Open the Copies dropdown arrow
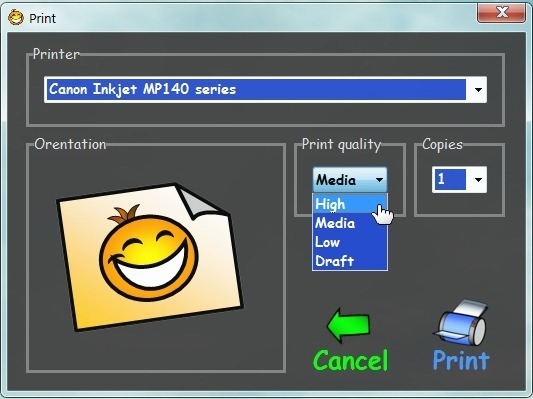Screen dimensions: 533x399 click(478, 179)
